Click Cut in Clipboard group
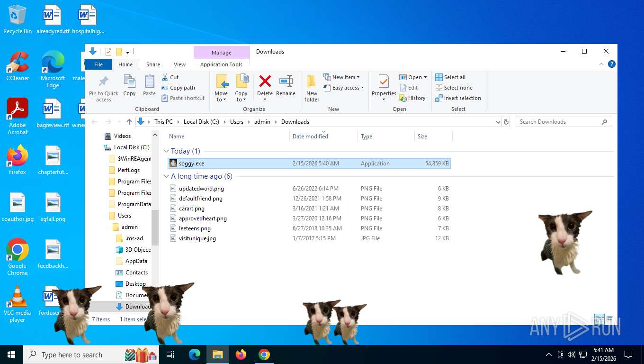Viewport: 644px width, 364px height. 170,77
